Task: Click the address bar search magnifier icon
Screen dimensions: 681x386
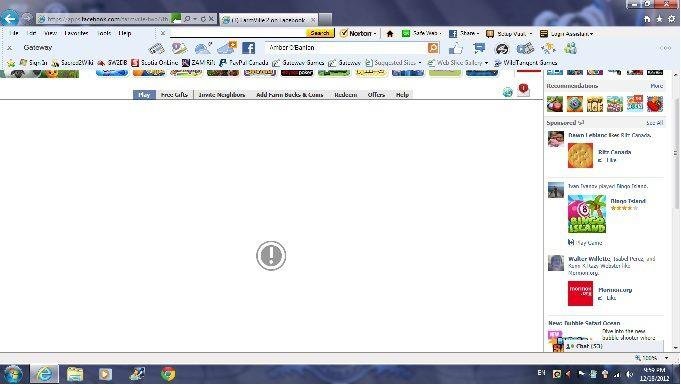Action: [x=187, y=19]
